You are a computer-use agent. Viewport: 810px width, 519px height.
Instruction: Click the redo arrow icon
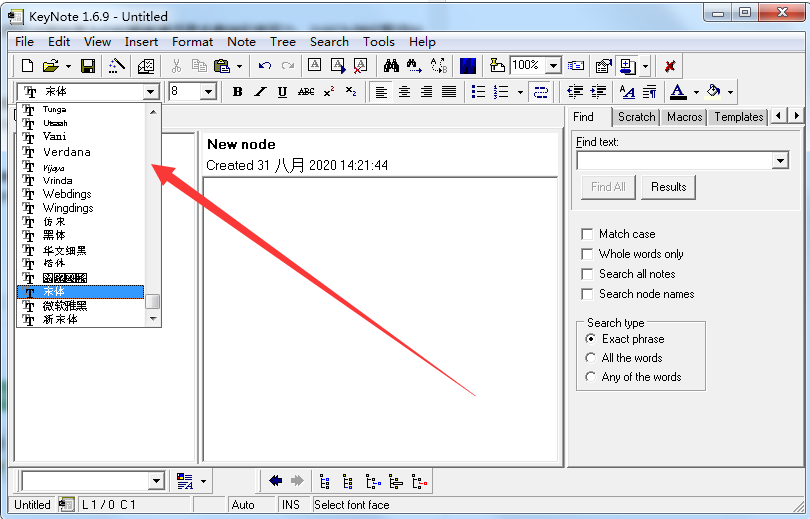(x=288, y=66)
